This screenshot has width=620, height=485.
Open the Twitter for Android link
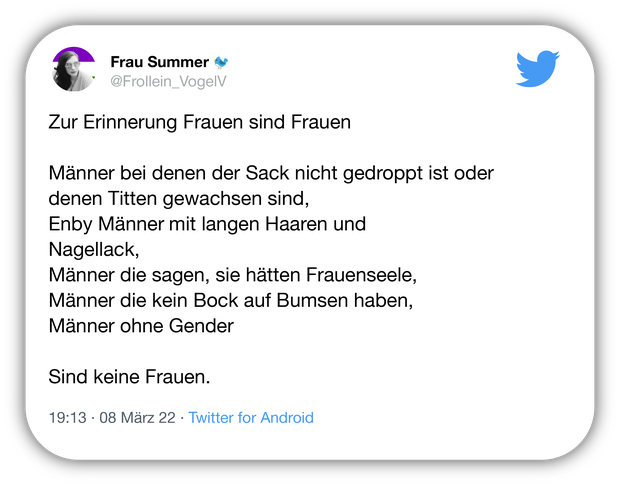coord(251,418)
